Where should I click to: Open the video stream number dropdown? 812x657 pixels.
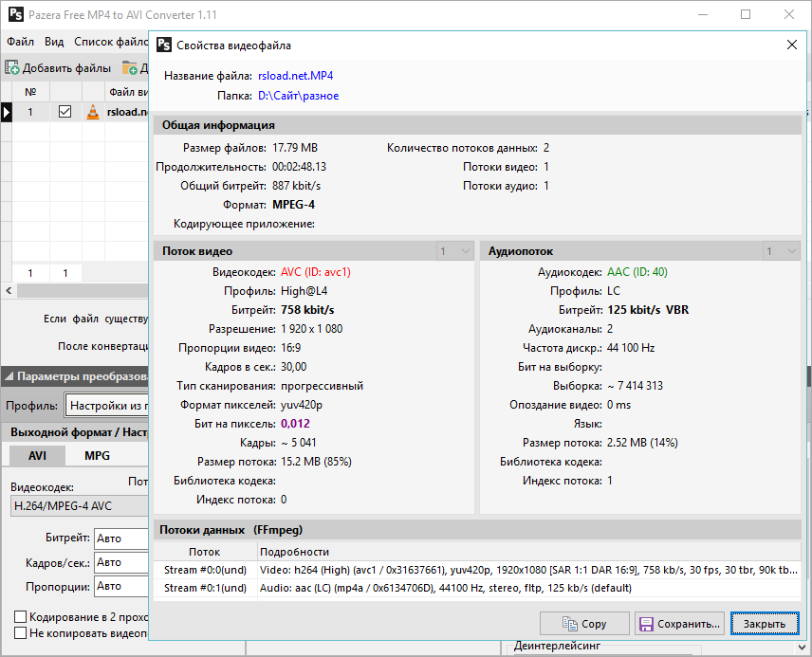pyautogui.click(x=454, y=251)
